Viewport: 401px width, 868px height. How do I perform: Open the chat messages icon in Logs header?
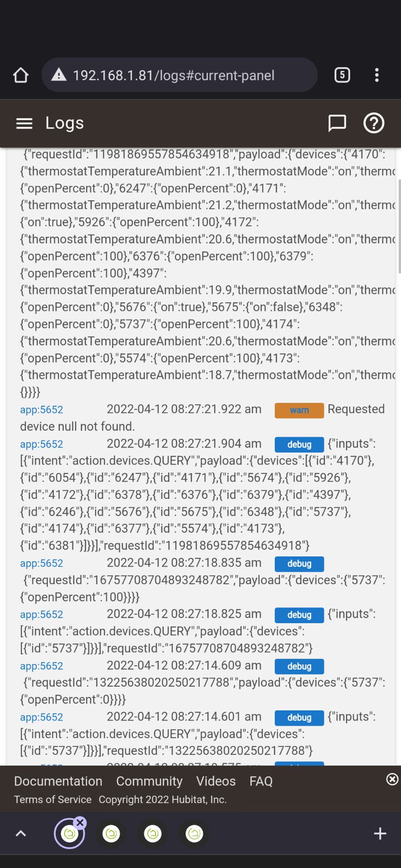[337, 123]
